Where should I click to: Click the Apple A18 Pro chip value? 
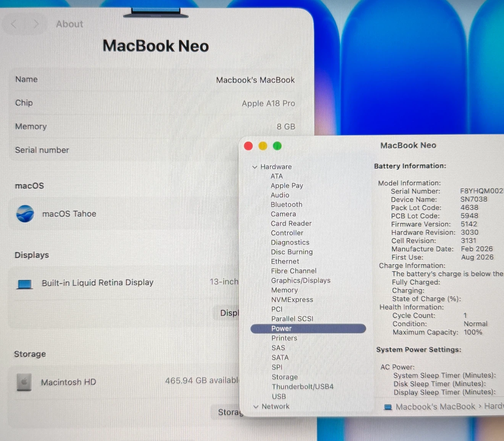(x=268, y=104)
